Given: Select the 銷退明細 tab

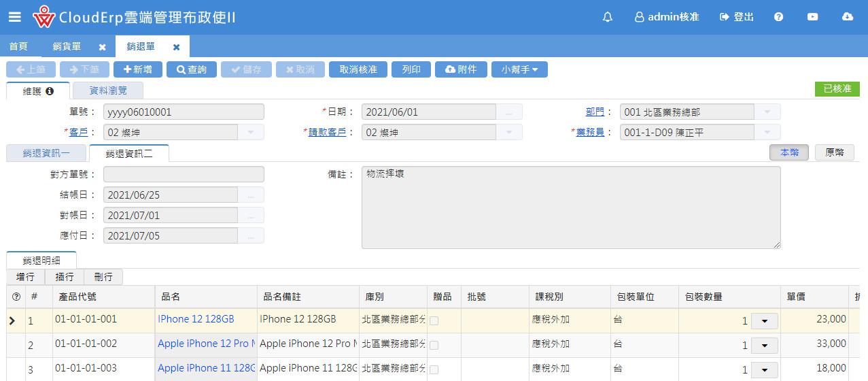Looking at the screenshot, I should [x=41, y=260].
